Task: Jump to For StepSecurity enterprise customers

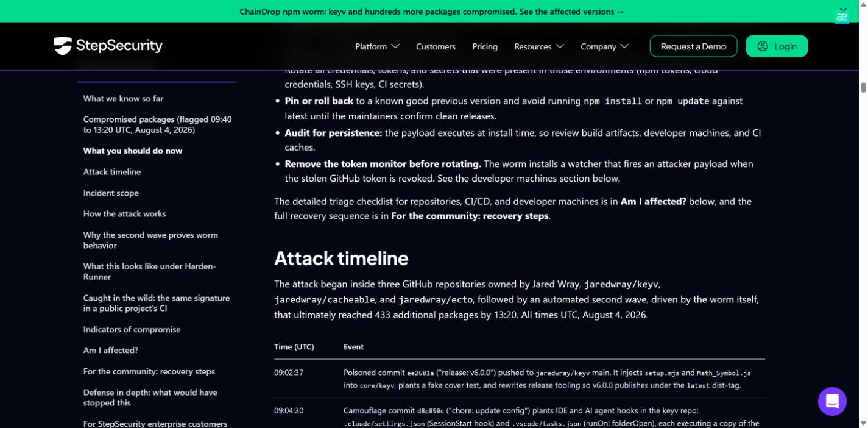Action: (155, 424)
